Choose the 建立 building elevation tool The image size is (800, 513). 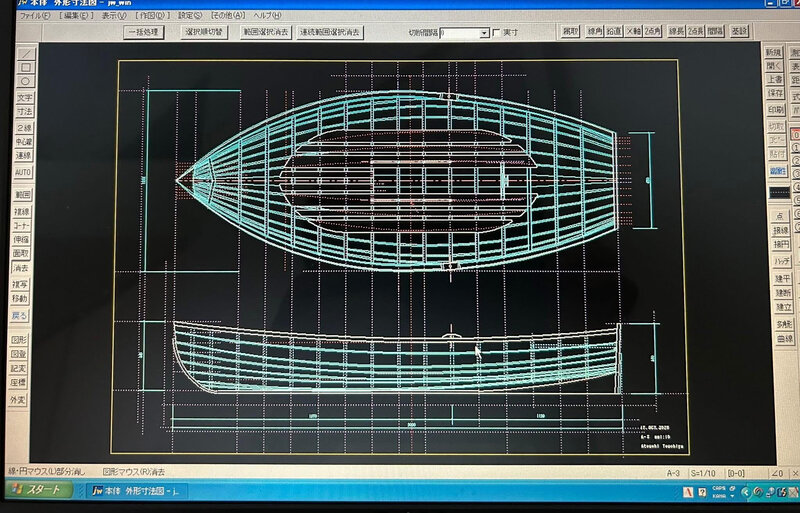point(783,307)
